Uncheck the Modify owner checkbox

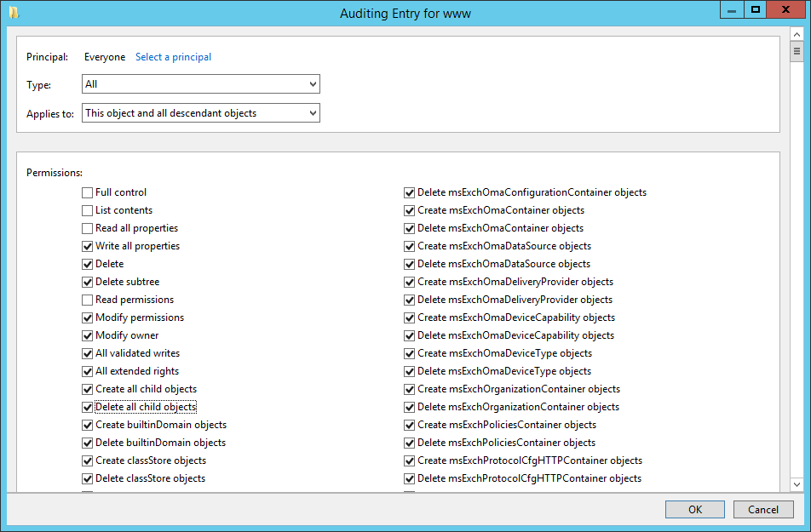88,335
